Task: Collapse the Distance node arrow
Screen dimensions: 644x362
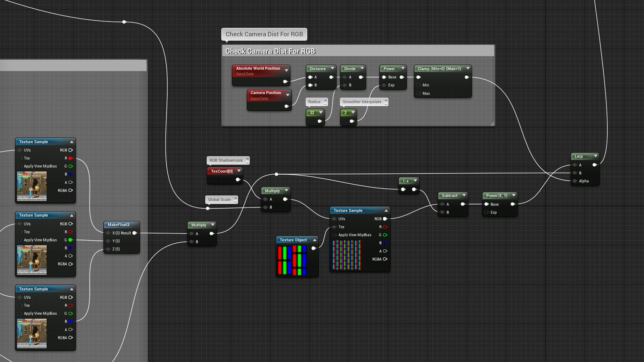Action: pos(332,68)
